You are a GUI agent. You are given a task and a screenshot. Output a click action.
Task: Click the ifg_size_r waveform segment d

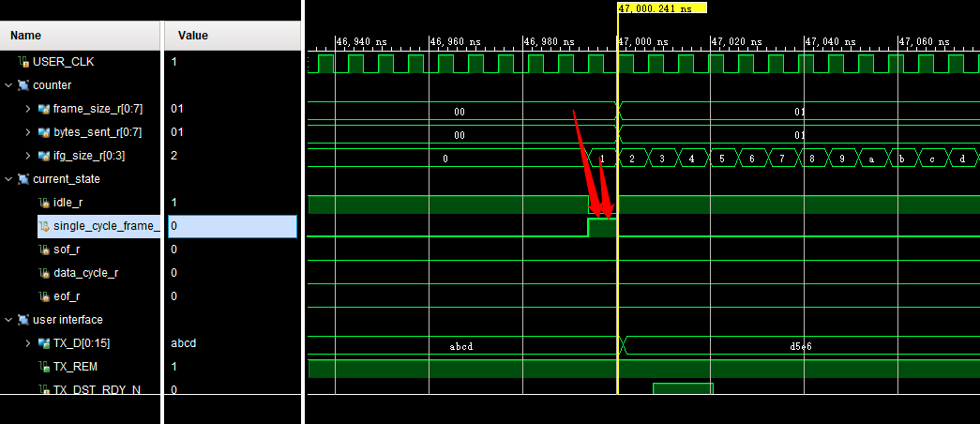962,159
